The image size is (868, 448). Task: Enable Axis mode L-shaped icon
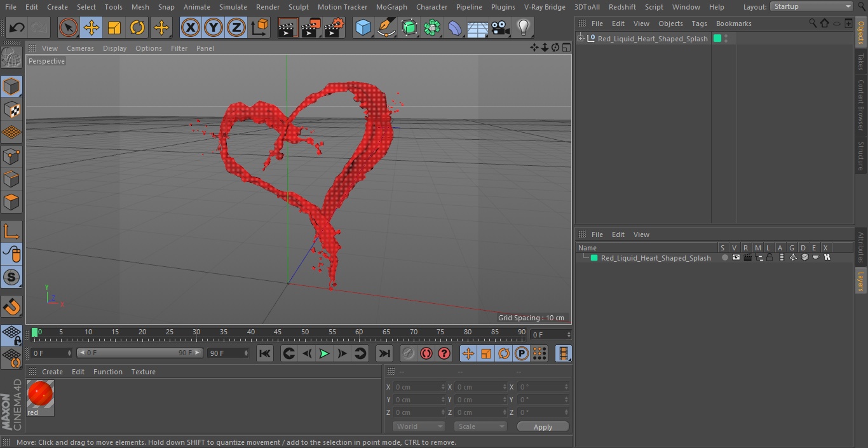point(11,231)
